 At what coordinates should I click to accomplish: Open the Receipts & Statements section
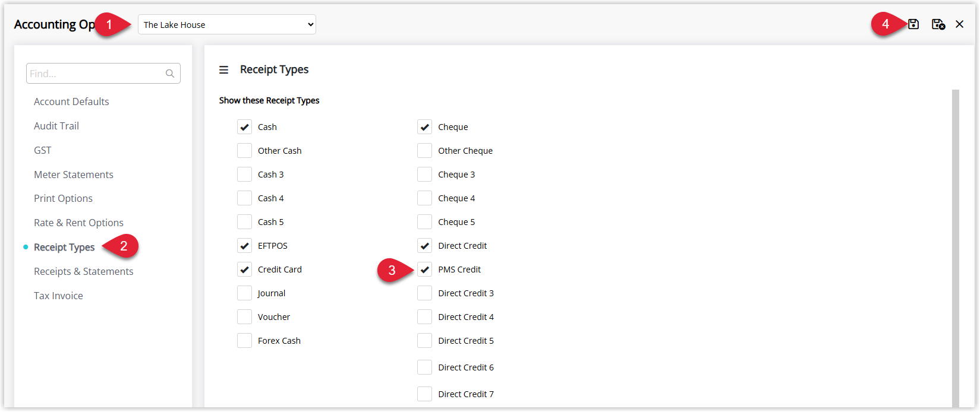point(84,271)
